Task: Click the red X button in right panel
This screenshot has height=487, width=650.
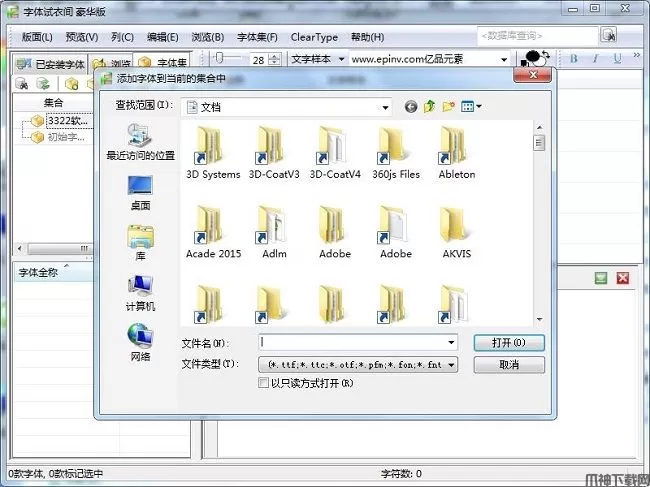Action: 623,278
